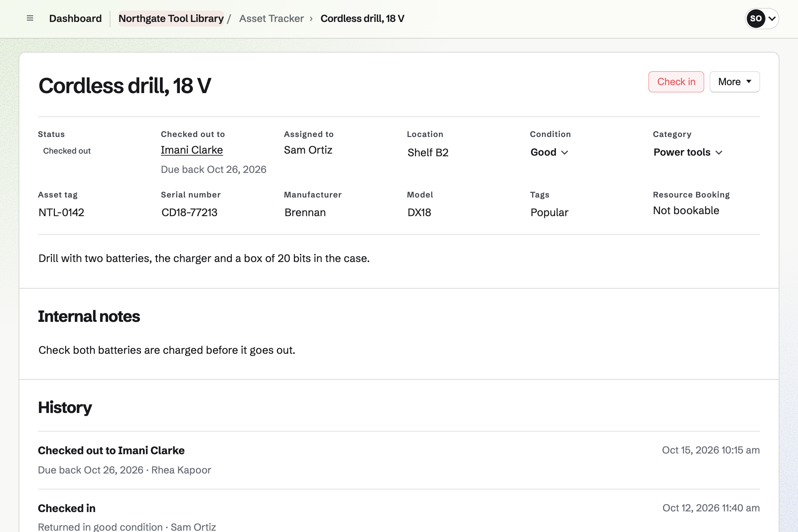
Task: Click Due back Oct 26, 2026 under Imani Clarke
Action: coord(213,170)
